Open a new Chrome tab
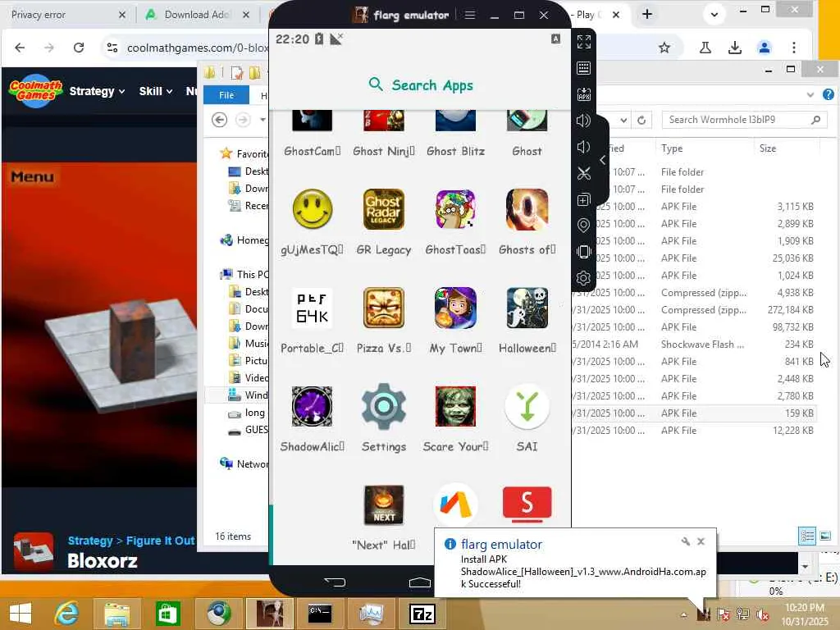840x630 pixels. click(x=647, y=15)
